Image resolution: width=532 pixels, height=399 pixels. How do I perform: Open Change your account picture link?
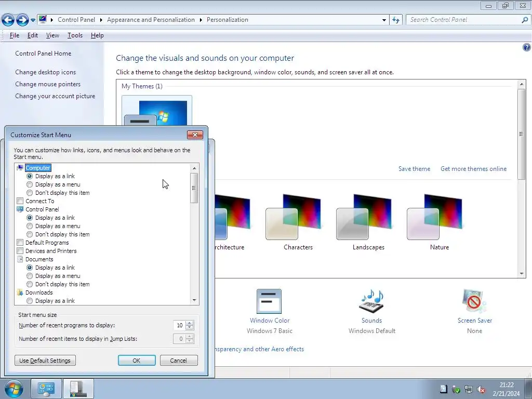point(55,96)
